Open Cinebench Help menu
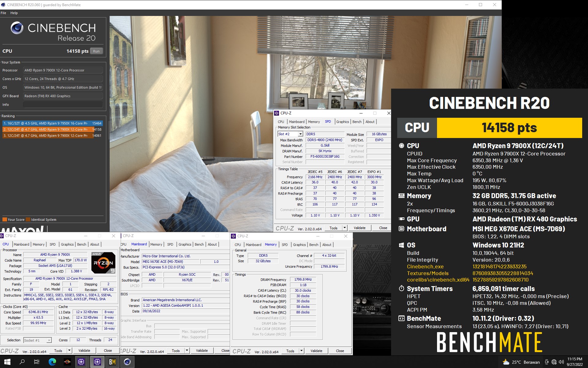 click(14, 13)
